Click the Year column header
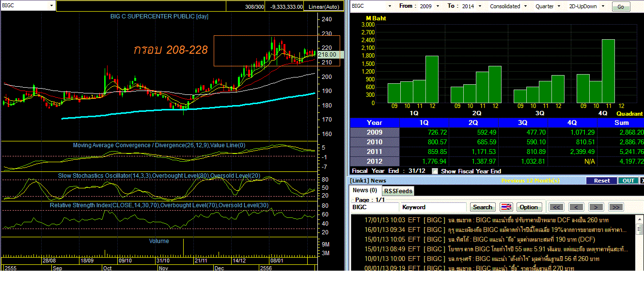 coord(375,123)
